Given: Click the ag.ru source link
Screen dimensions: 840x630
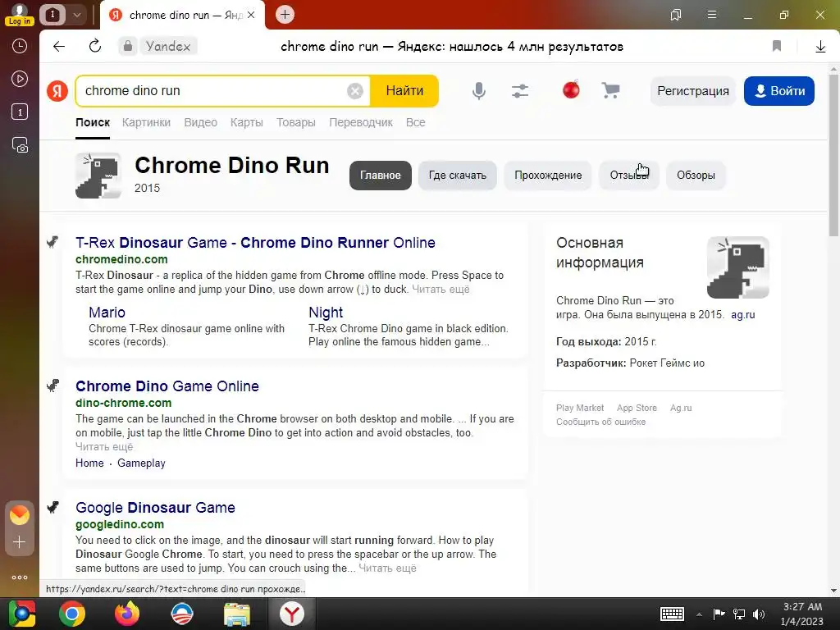Looking at the screenshot, I should [742, 314].
